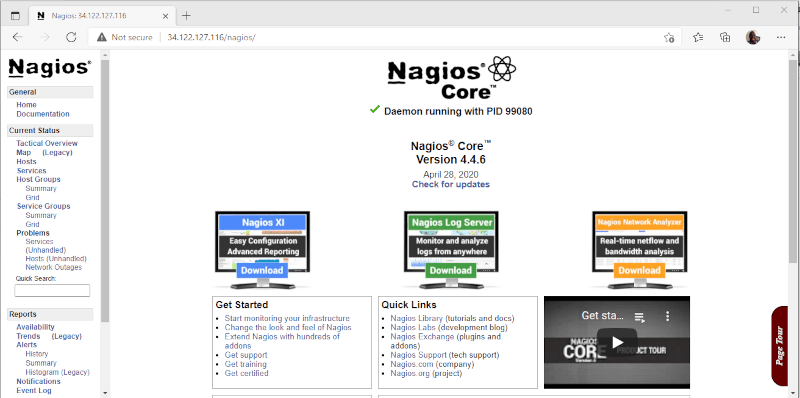Reload the Nagios page

[71, 37]
